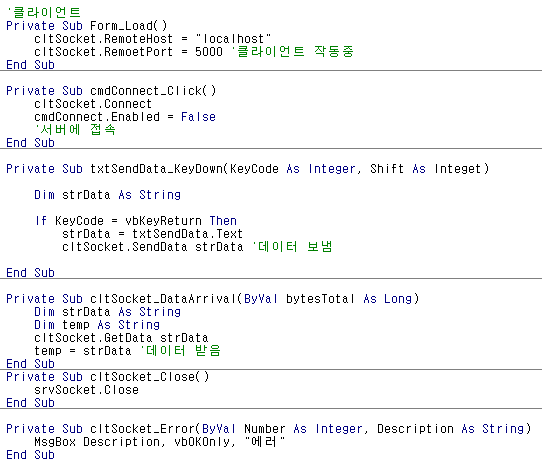
Task: Click the comment '데이터 받음
Action: [180, 351]
